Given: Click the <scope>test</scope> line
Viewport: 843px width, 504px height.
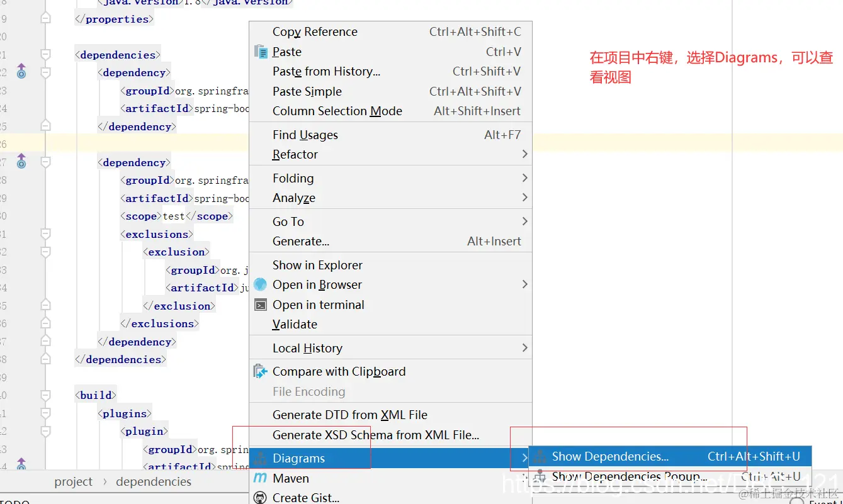Looking at the screenshot, I should (176, 216).
